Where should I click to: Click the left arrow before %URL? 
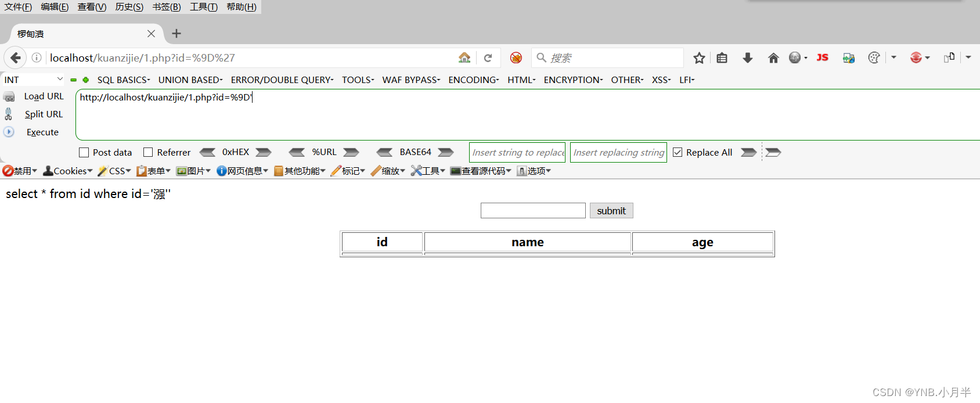click(x=297, y=152)
